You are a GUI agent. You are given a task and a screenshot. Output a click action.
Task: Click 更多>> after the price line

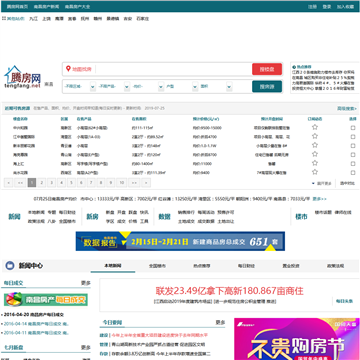click(x=319, y=199)
